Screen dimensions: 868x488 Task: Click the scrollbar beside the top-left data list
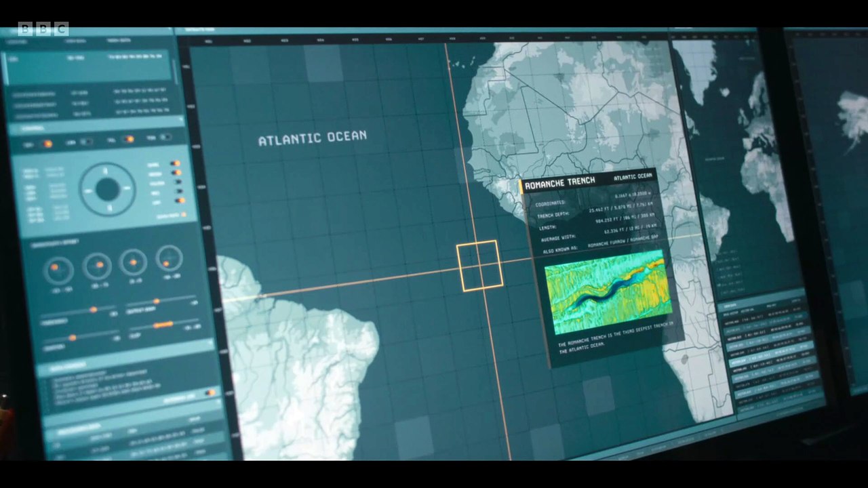point(174,72)
